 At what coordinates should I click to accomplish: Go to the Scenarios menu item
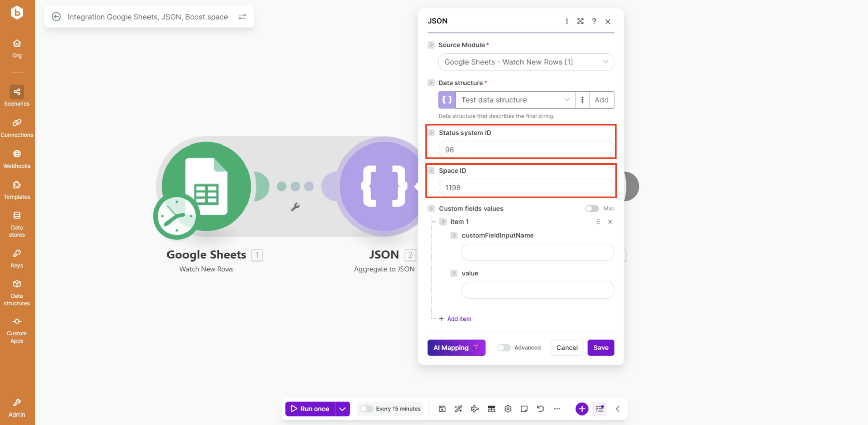17,96
